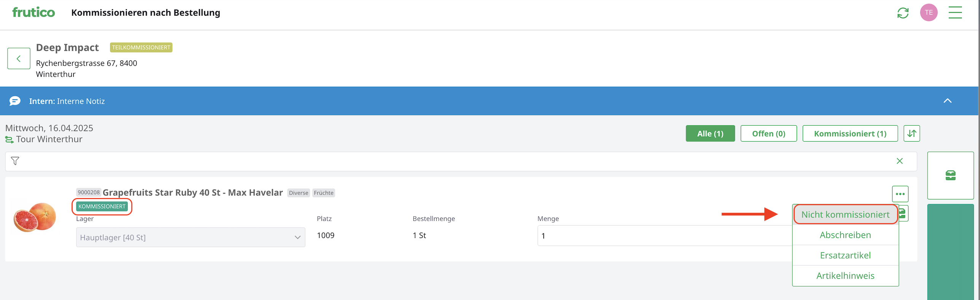This screenshot has width=980, height=300.
Task: Click the chat bubble icon in the internal note bar
Action: 15,101
